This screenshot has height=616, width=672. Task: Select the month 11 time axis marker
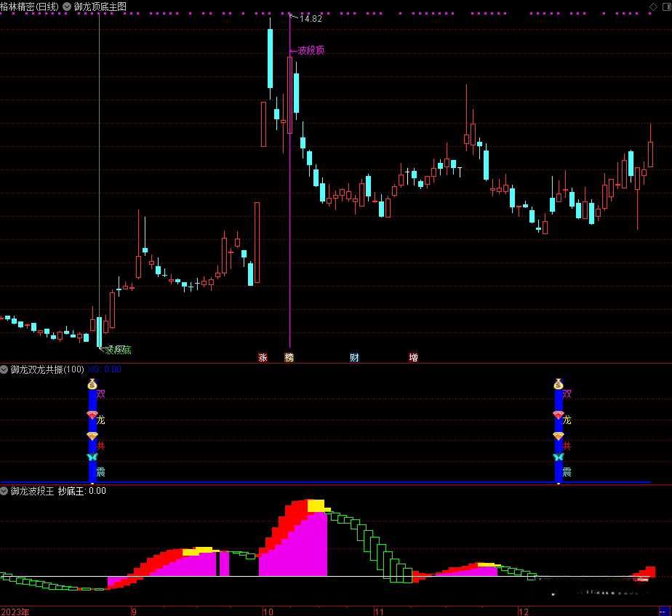tap(378, 611)
